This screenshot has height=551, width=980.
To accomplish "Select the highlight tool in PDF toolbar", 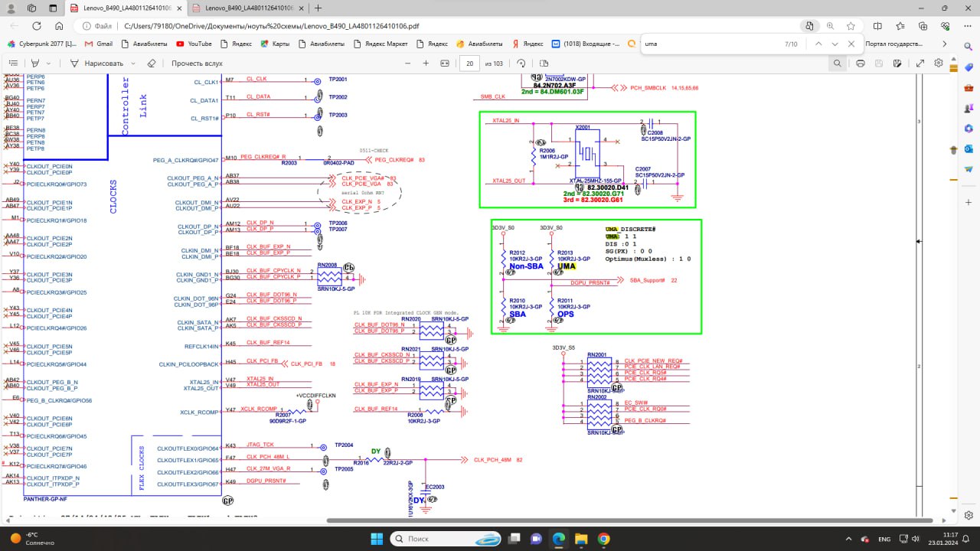I will 34,64.
